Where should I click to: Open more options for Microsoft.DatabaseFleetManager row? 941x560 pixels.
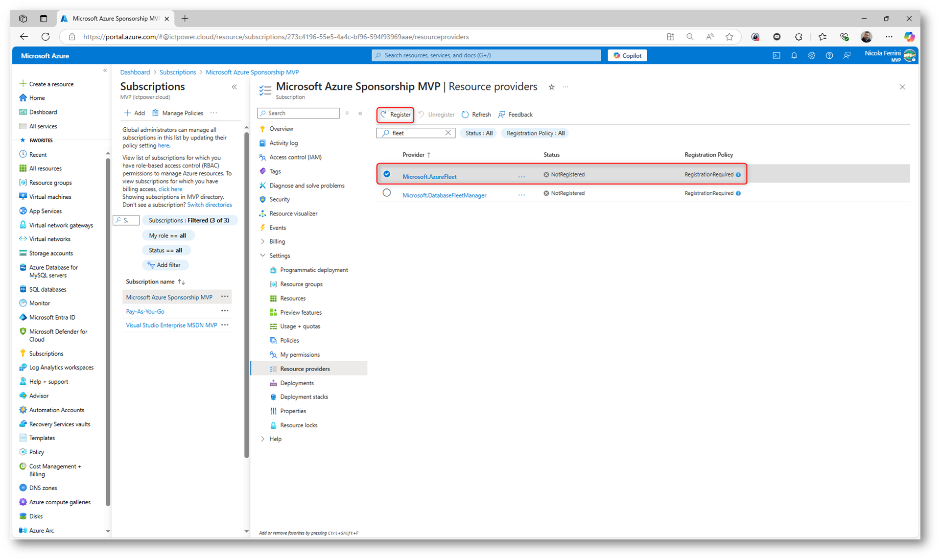point(521,195)
